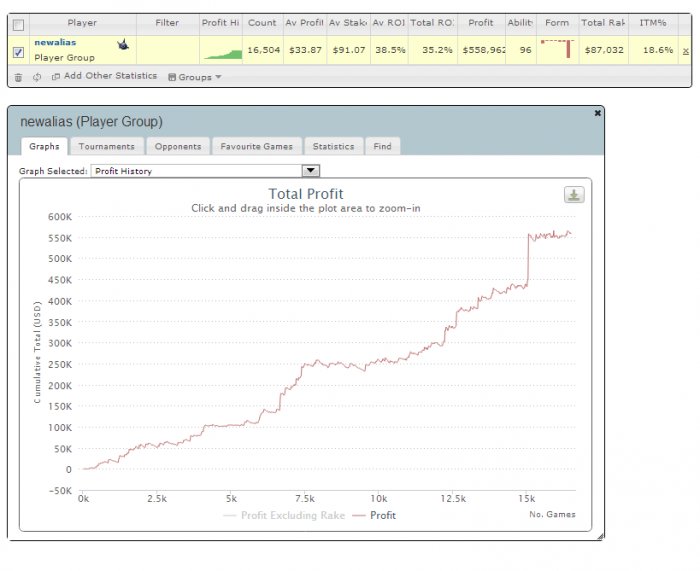Image resolution: width=700 pixels, height=571 pixels.
Task: Click the 38.5% average ROI value
Action: point(391,50)
